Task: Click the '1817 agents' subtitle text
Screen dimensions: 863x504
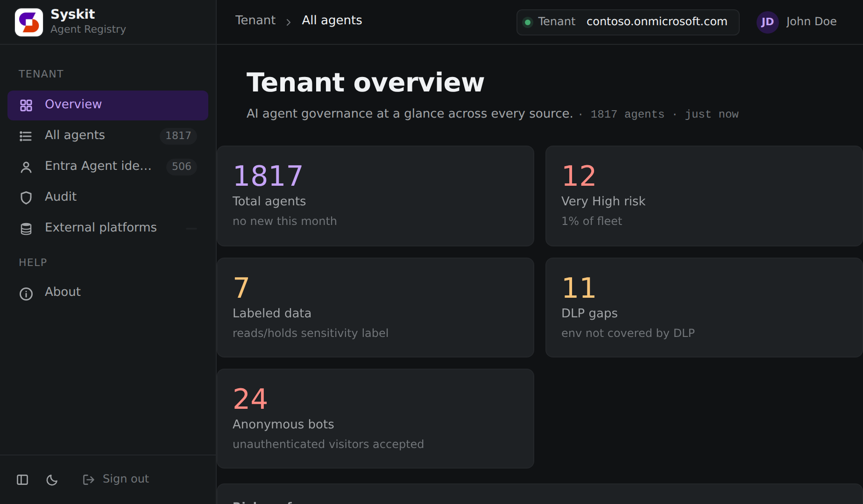Action: pyautogui.click(x=627, y=114)
